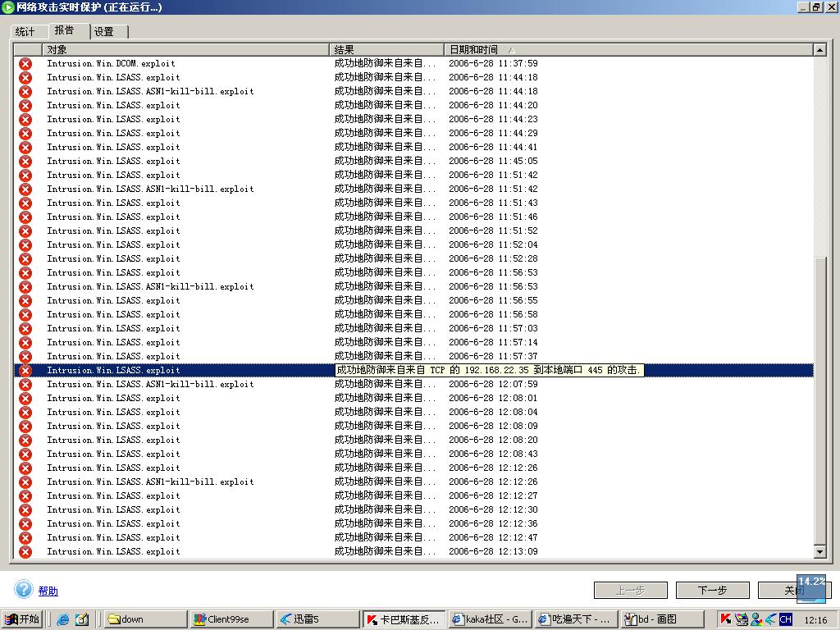Open Internet Explorer quick launch icon
This screenshot has height=630, width=840.
click(x=63, y=619)
